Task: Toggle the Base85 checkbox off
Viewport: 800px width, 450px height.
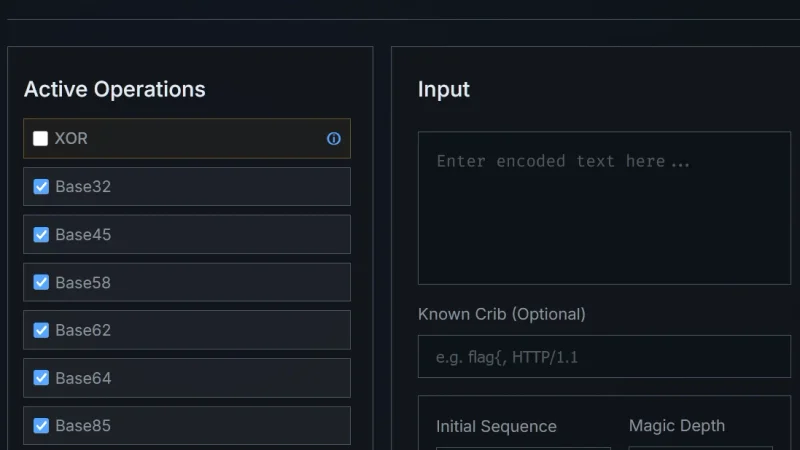Action: pyautogui.click(x=41, y=426)
